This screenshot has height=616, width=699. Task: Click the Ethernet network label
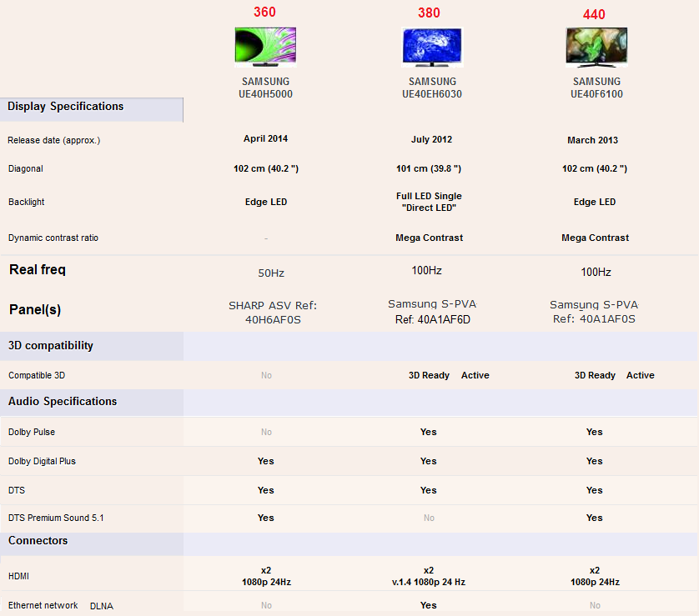[x=43, y=606]
